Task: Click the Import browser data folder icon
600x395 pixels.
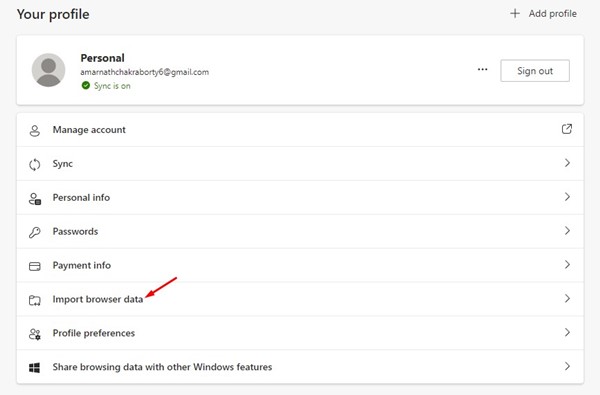Action: coord(34,300)
